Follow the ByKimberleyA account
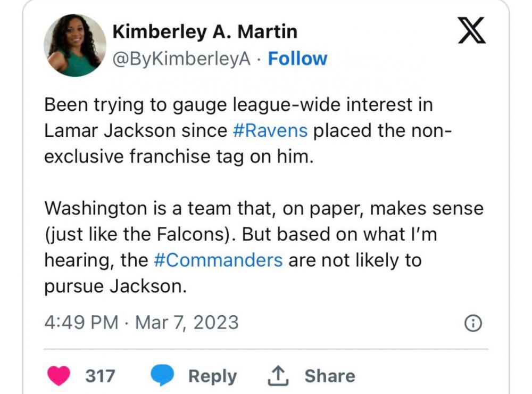This screenshot has width=532, height=394. click(x=297, y=59)
